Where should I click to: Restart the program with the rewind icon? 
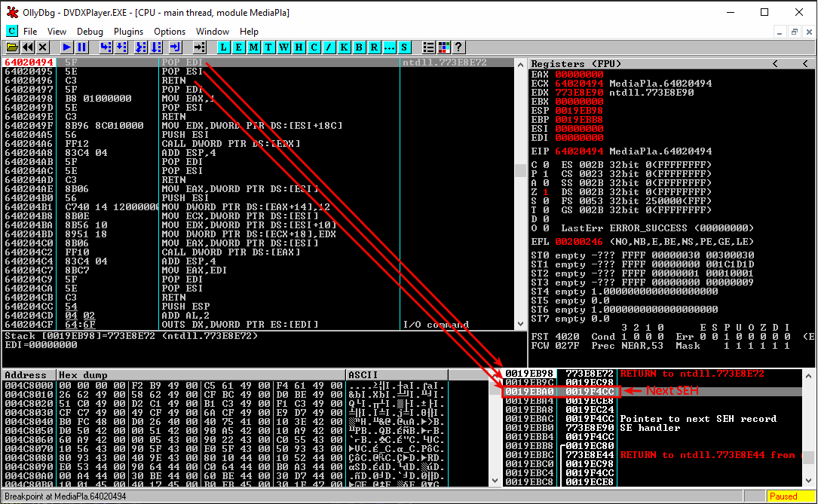pos(28,47)
